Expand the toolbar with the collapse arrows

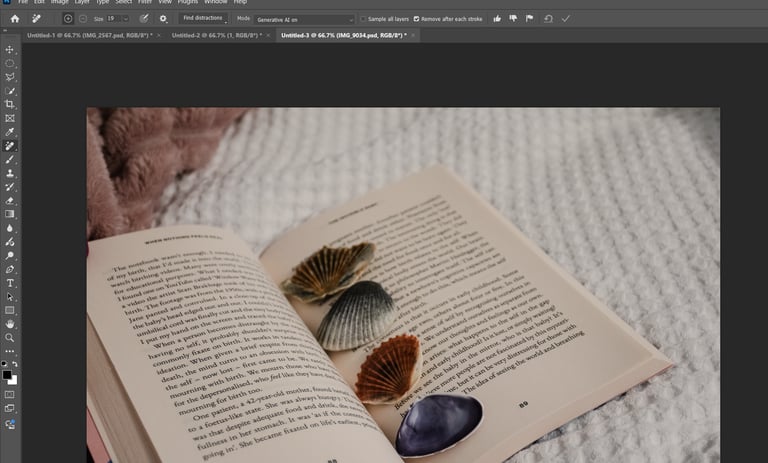(5, 31)
